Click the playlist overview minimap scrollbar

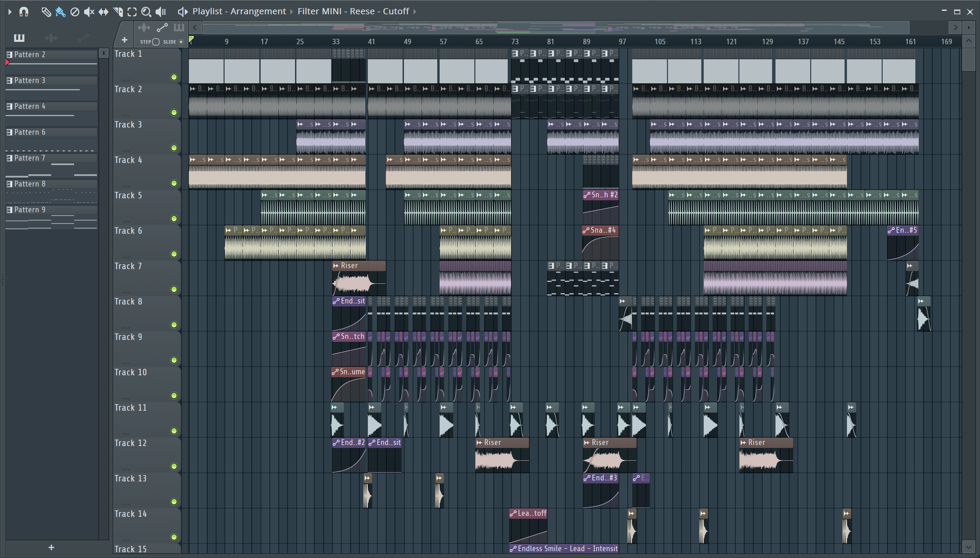pyautogui.click(x=556, y=28)
